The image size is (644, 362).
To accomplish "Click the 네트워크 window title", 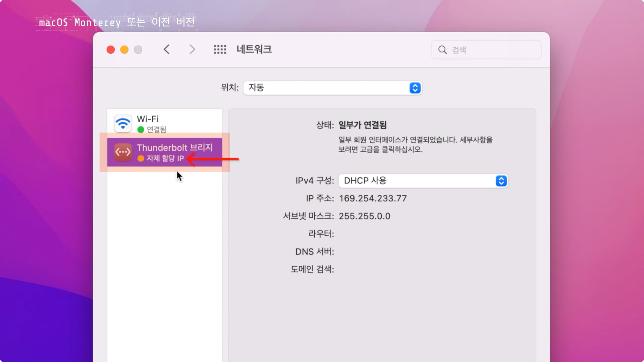I will pyautogui.click(x=254, y=49).
